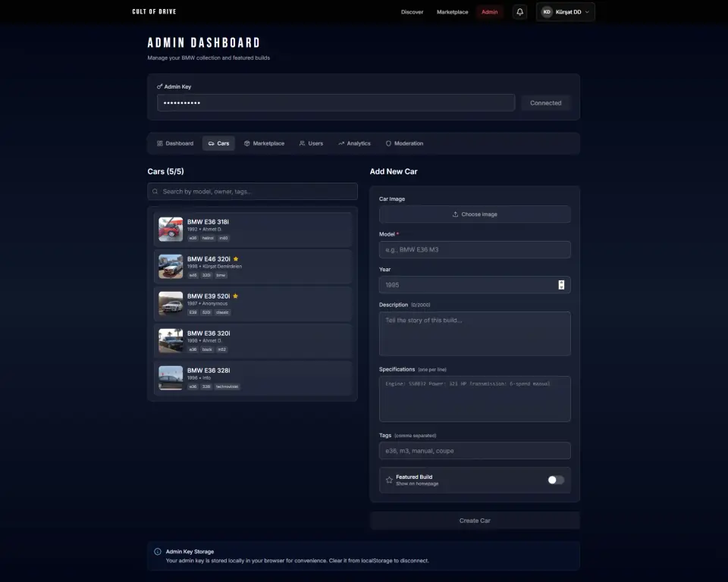Click the 'Cars (5/5)' heading
Image resolution: width=728 pixels, height=582 pixels.
pos(166,171)
